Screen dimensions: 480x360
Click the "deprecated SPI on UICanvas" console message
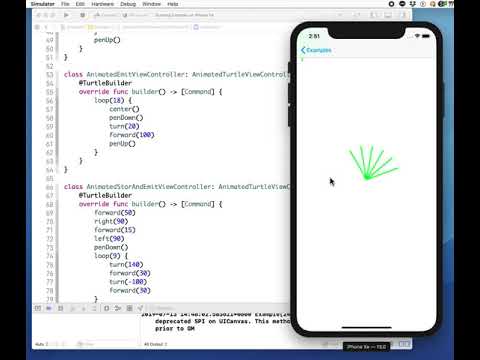(x=222, y=321)
